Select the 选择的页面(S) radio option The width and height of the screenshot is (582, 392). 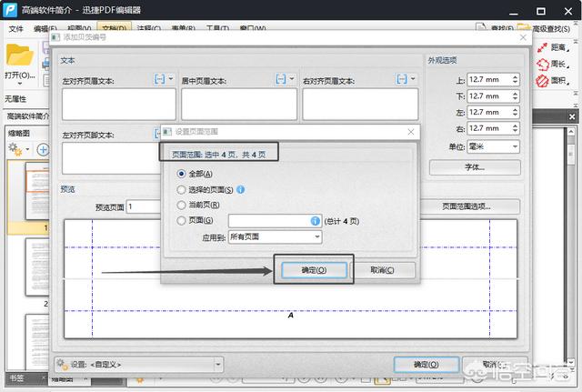pos(181,190)
